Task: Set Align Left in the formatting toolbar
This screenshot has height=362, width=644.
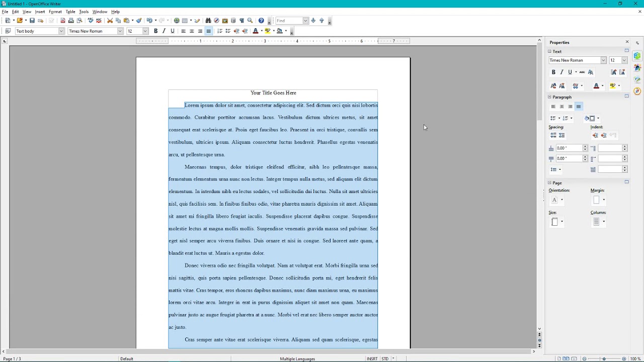Action: (x=184, y=31)
